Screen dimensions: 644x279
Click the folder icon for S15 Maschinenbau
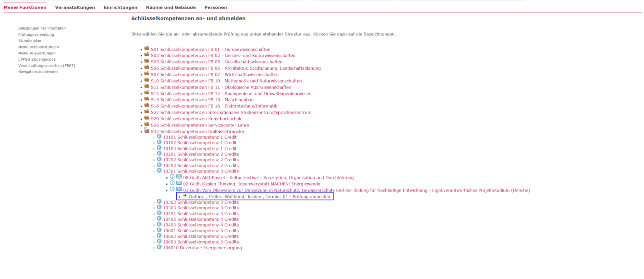(x=147, y=99)
